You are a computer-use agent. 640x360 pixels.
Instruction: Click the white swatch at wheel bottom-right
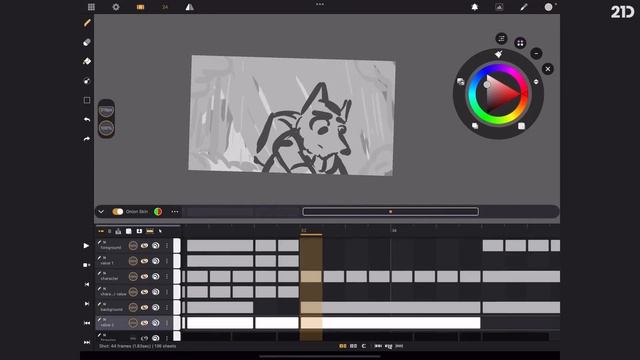click(521, 126)
